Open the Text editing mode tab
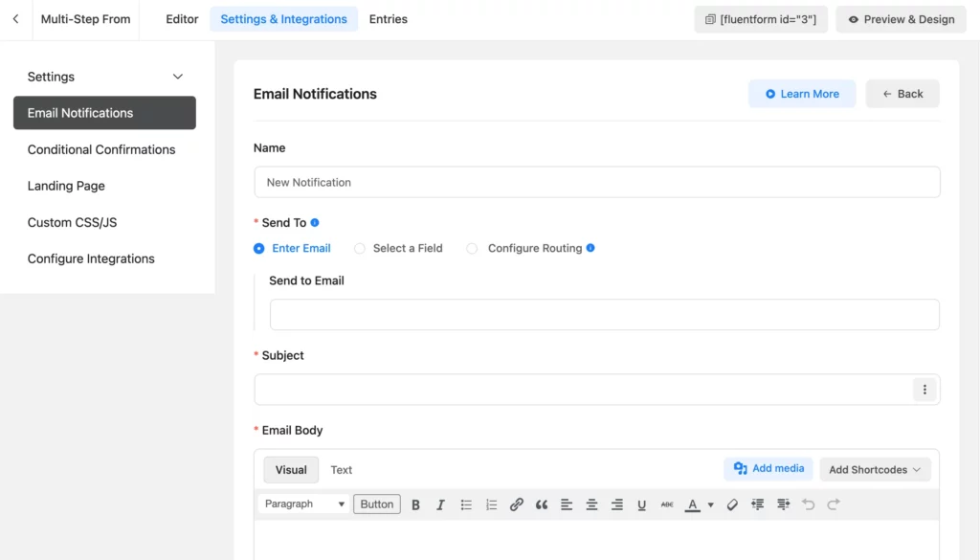Viewport: 980px width, 560px height. point(342,470)
